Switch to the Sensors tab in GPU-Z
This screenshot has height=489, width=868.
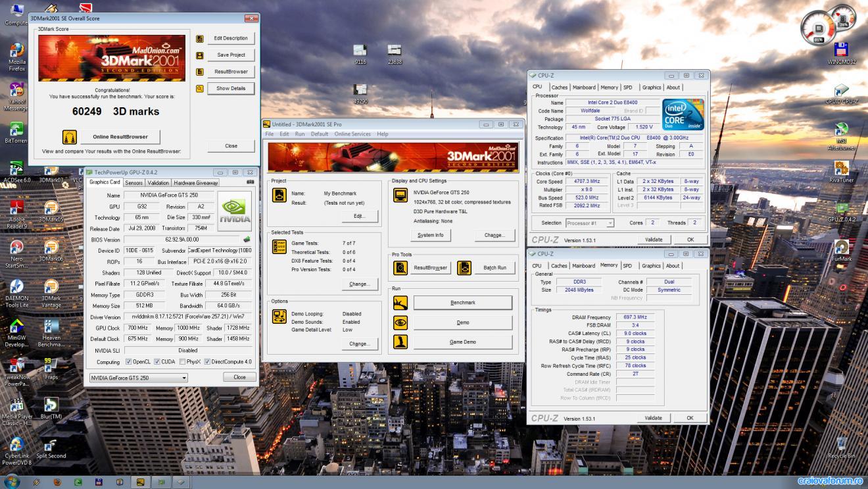tap(133, 182)
